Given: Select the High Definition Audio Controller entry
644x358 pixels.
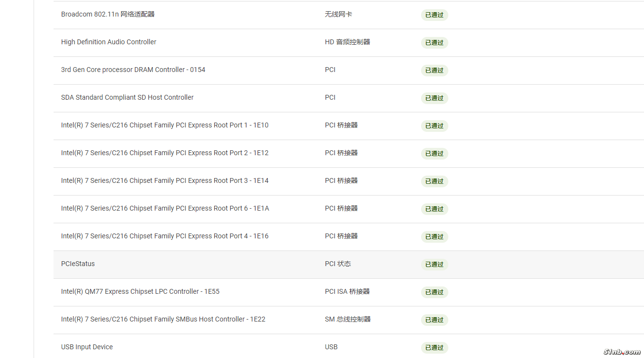Looking at the screenshot, I should pos(109,42).
